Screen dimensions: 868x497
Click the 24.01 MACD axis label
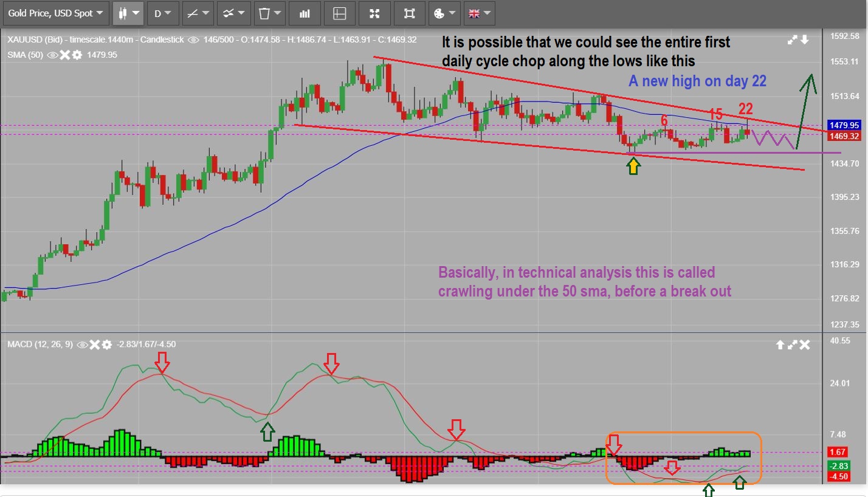[x=840, y=383]
